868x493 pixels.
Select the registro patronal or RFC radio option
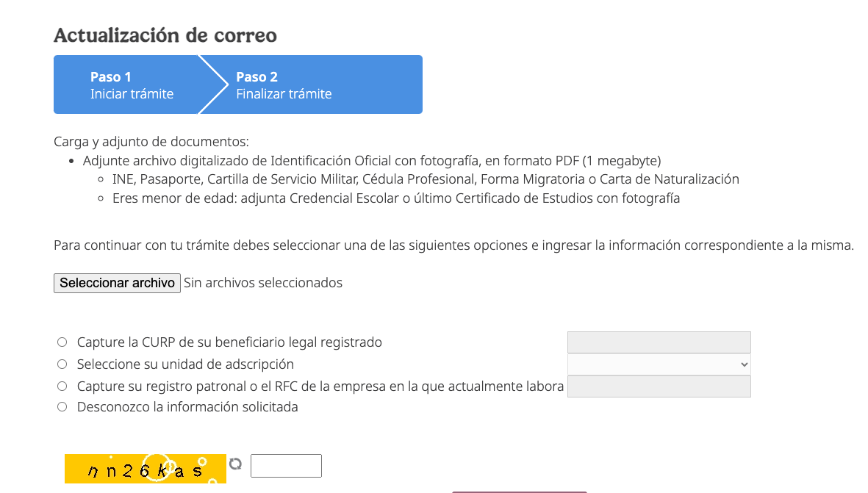coord(62,386)
